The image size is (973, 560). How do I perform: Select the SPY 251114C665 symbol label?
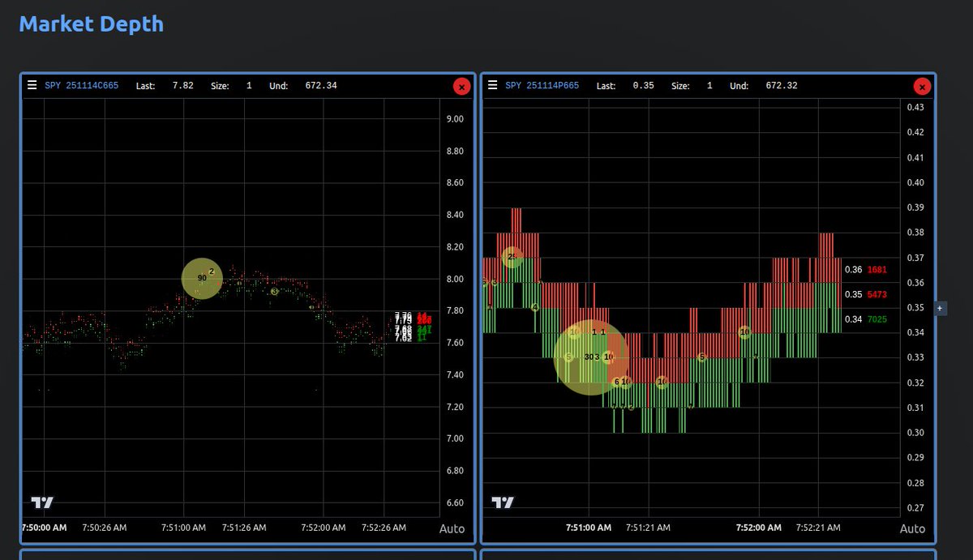click(82, 85)
